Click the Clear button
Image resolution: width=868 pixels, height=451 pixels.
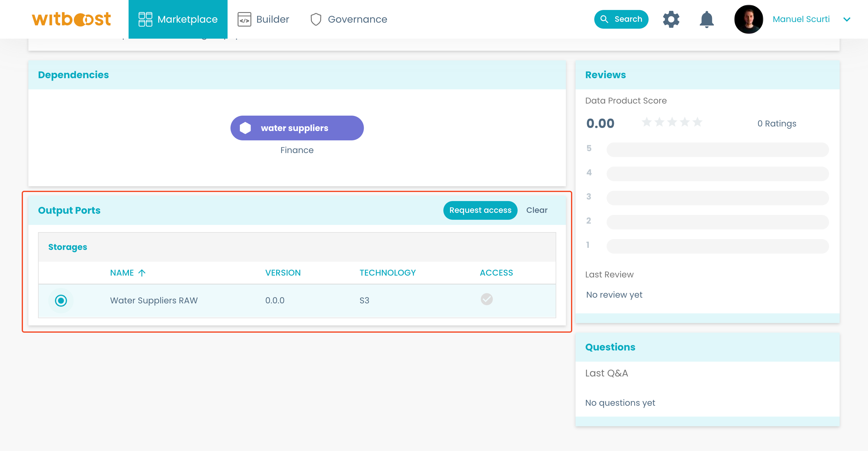click(536, 210)
